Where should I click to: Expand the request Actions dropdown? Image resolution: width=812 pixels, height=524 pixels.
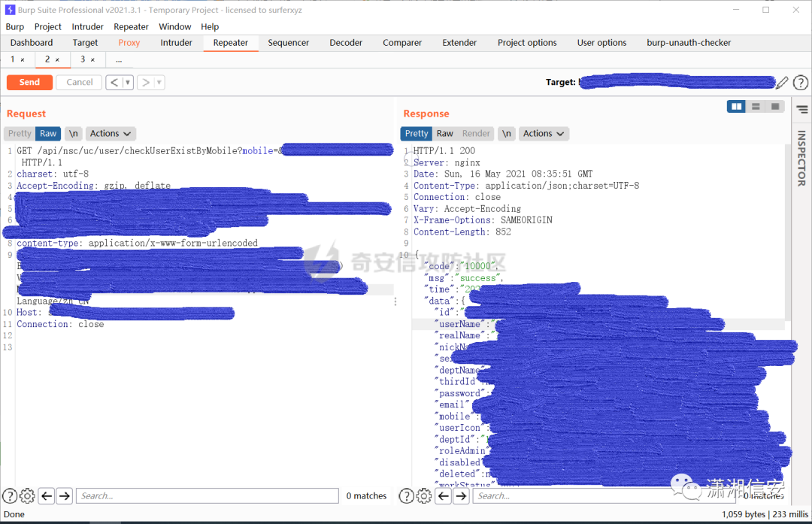click(111, 134)
